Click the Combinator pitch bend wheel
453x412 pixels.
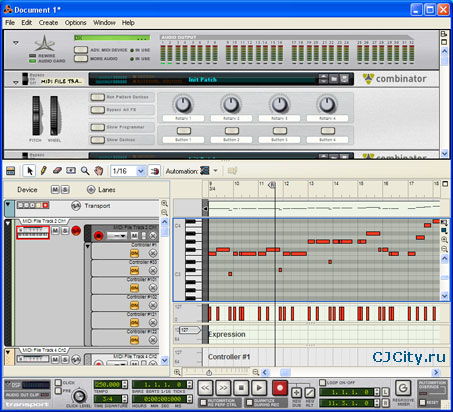coord(36,115)
